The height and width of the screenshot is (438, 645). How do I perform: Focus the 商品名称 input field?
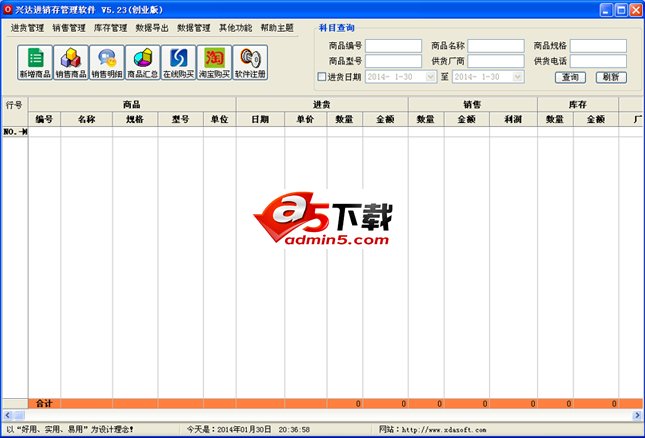pos(496,46)
